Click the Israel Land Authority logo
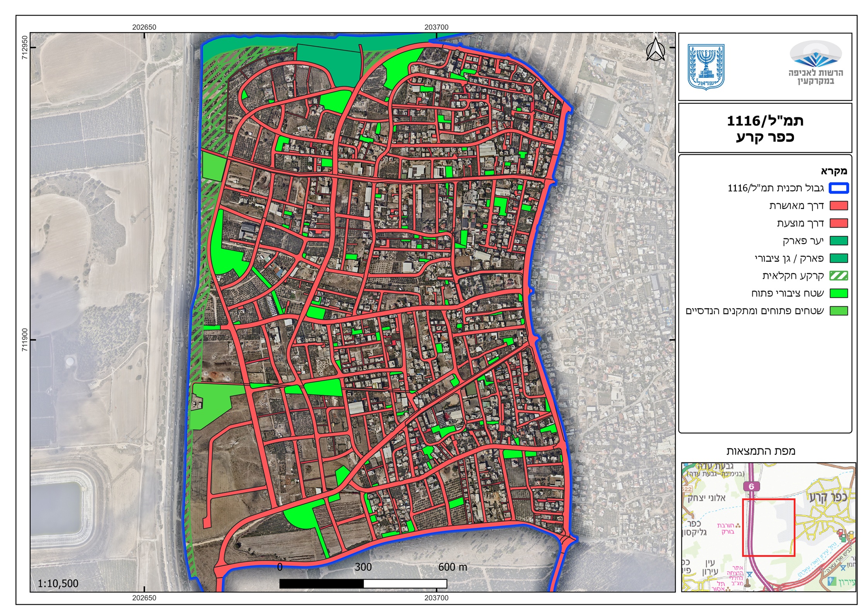This screenshot has width=868, height=614. [815, 63]
